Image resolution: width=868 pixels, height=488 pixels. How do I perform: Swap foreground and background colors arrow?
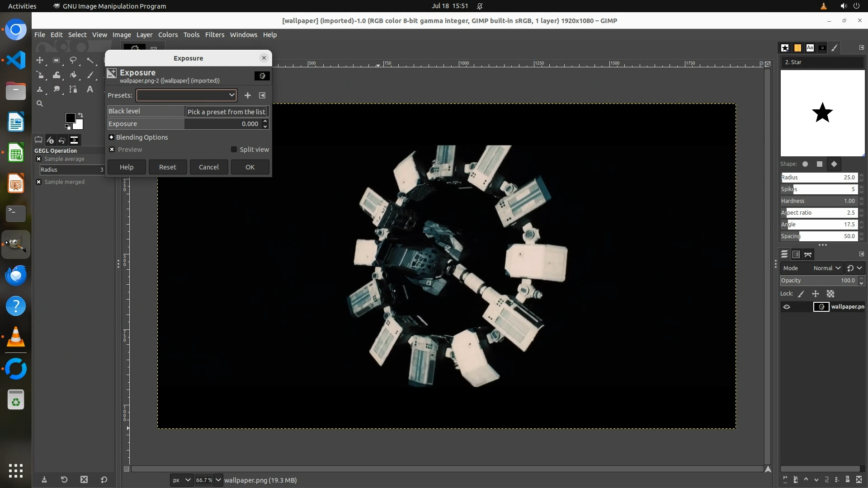click(80, 115)
